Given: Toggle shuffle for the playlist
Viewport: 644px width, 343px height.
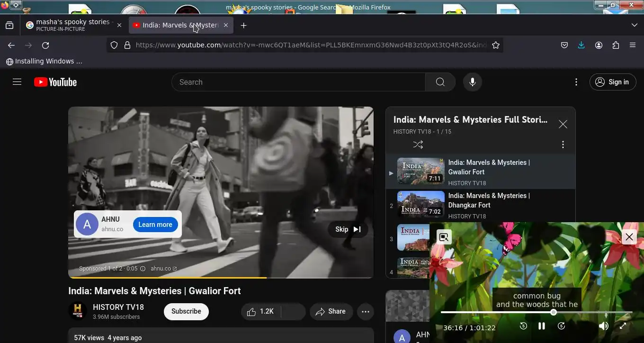Looking at the screenshot, I should click(418, 144).
